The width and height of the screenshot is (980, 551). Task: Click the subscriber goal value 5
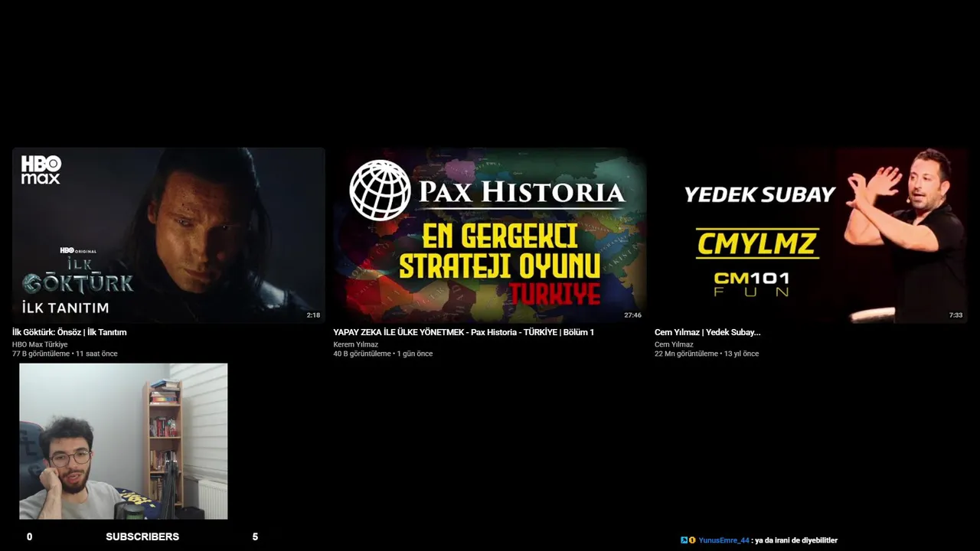pyautogui.click(x=255, y=536)
